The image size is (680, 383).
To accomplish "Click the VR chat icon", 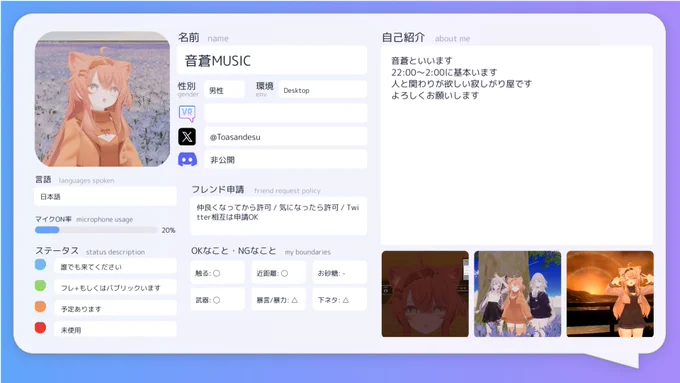I will pyautogui.click(x=187, y=113).
